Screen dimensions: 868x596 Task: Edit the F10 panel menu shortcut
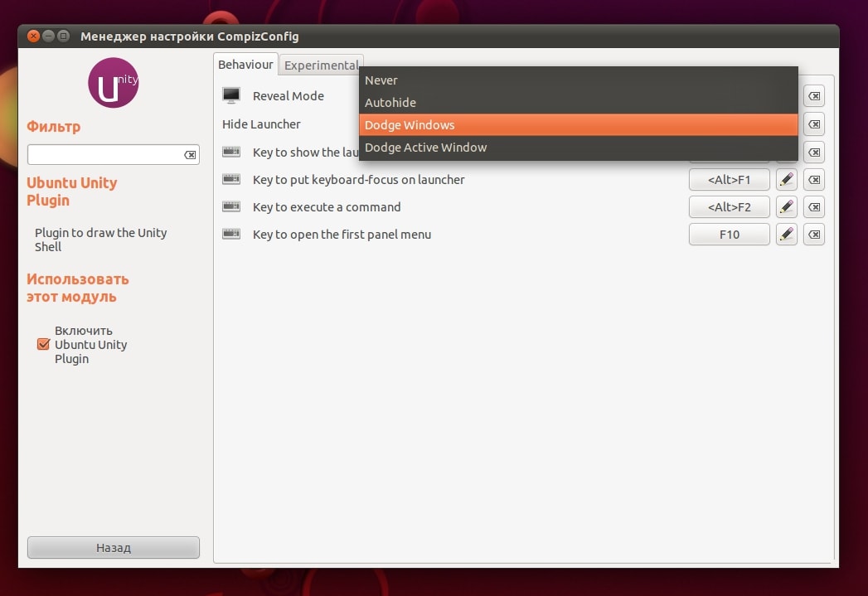click(786, 234)
